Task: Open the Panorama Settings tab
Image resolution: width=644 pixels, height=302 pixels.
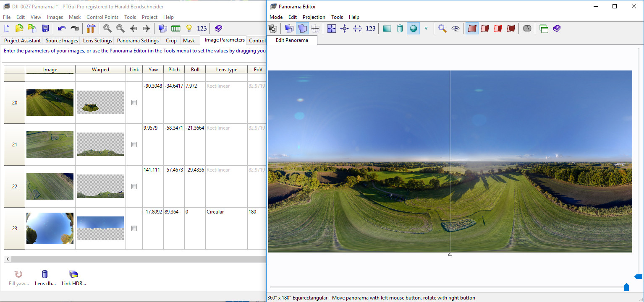Action: click(x=138, y=41)
